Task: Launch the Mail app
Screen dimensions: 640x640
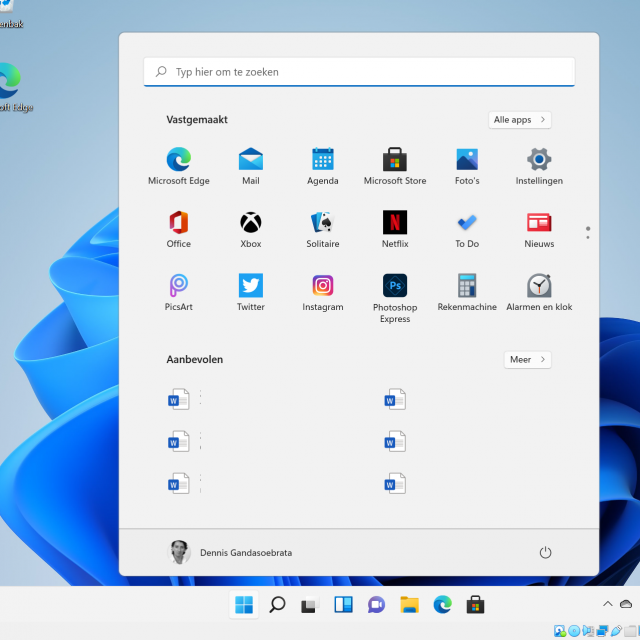Action: pos(251,166)
